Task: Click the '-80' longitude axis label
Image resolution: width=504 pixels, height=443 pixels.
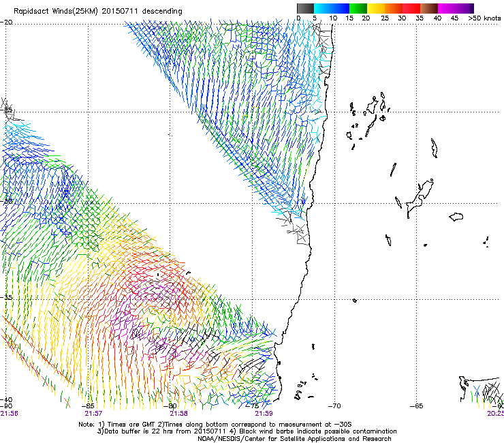Action: click(x=170, y=406)
